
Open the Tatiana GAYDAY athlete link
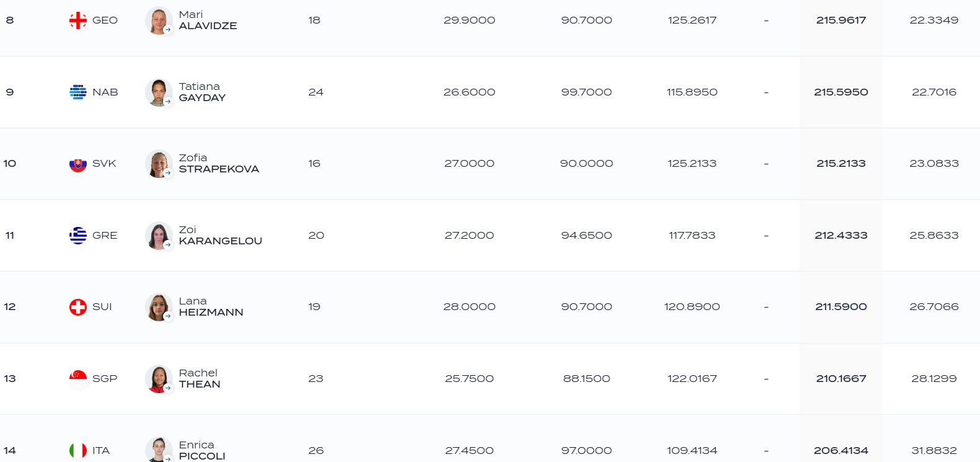[x=202, y=92]
